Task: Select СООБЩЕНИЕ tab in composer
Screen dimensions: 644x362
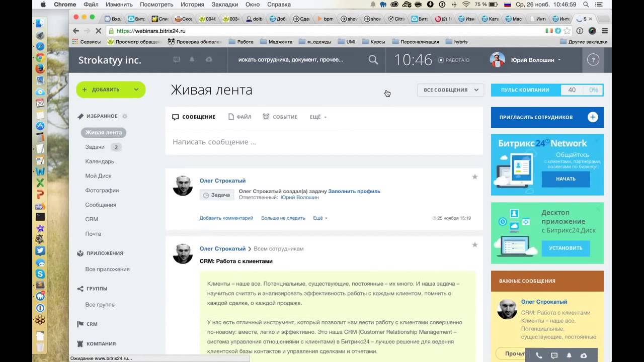Action: coord(194,117)
